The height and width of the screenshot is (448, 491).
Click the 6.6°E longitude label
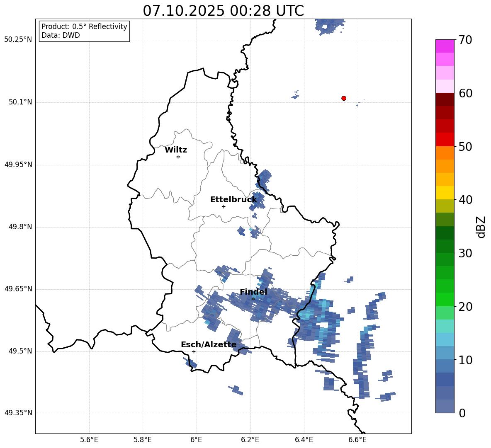[x=357, y=440]
